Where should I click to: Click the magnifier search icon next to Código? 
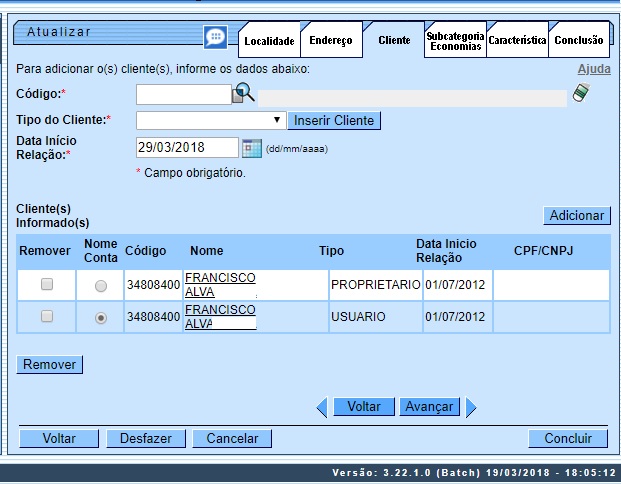(244, 94)
